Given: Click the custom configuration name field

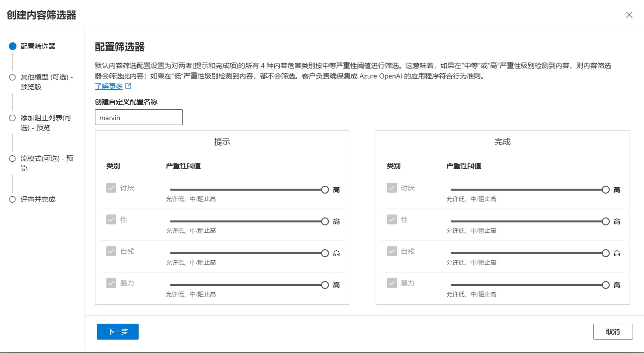Looking at the screenshot, I should tap(139, 118).
